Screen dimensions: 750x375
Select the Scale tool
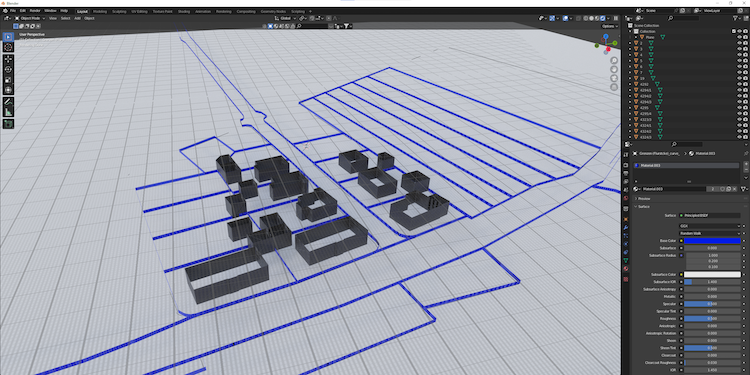coord(8,79)
